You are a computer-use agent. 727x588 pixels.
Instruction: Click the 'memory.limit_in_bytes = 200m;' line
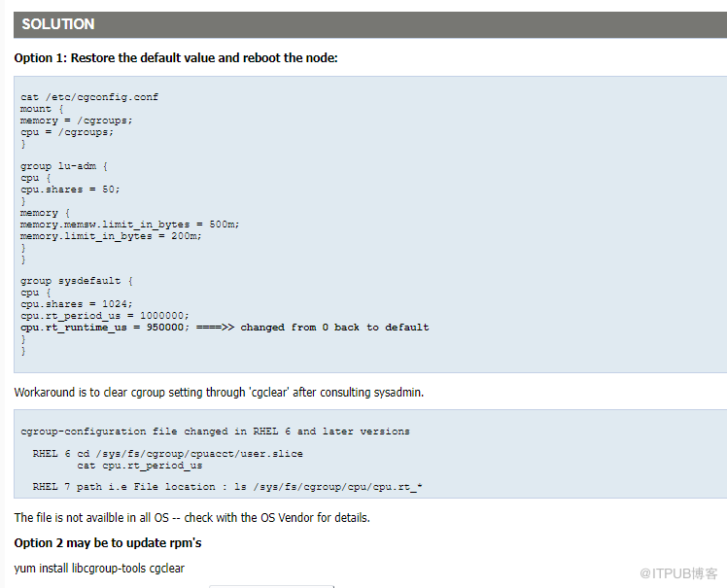pyautogui.click(x=111, y=236)
